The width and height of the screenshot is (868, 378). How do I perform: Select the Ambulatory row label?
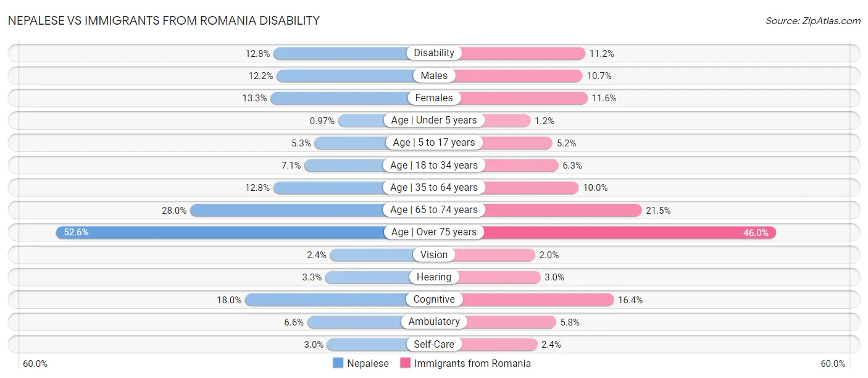(434, 322)
